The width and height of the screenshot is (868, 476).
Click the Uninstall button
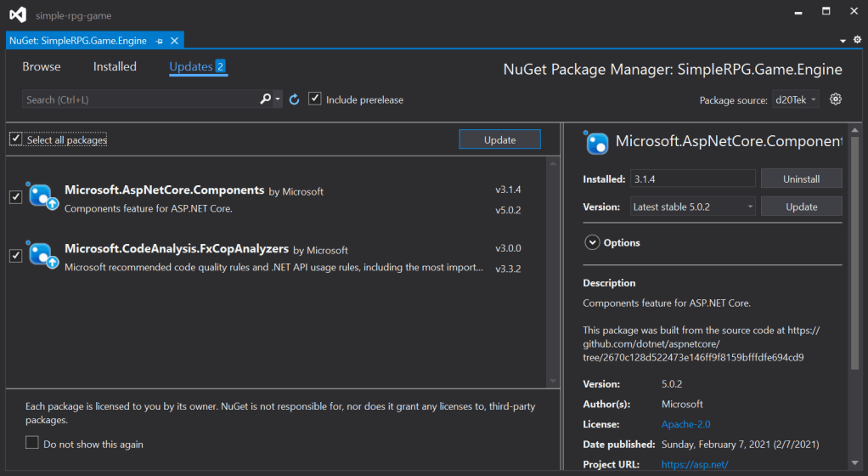click(801, 178)
